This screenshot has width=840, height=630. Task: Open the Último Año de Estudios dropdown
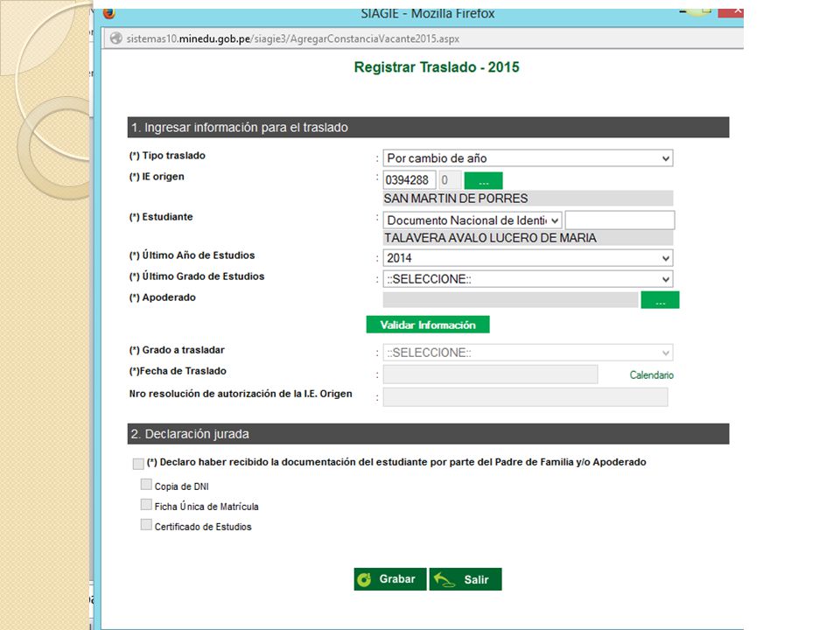528,257
